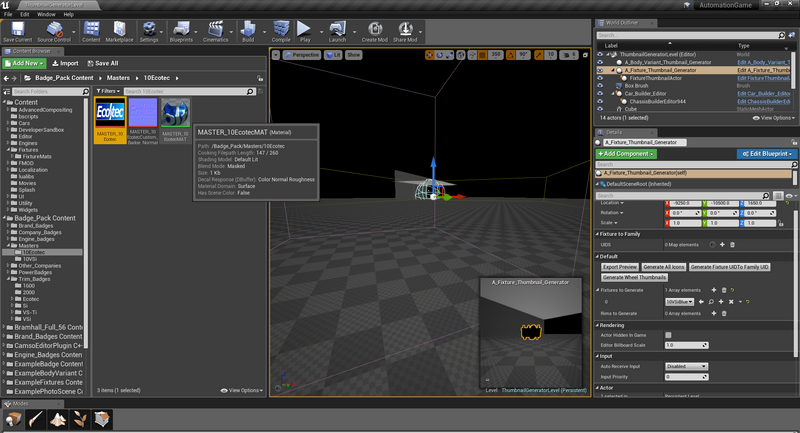Toggle visibility eye for A_Fixture_Thumbnail_Generator

coord(600,71)
